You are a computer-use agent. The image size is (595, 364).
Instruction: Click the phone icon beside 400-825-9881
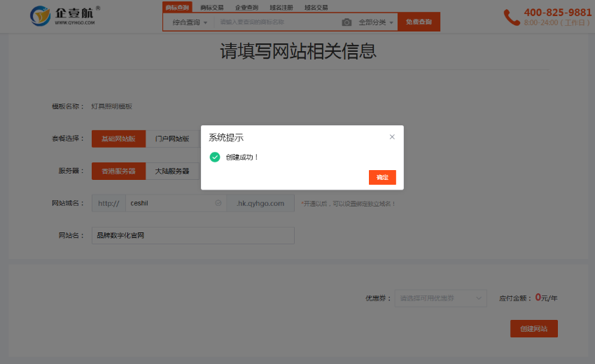click(512, 17)
